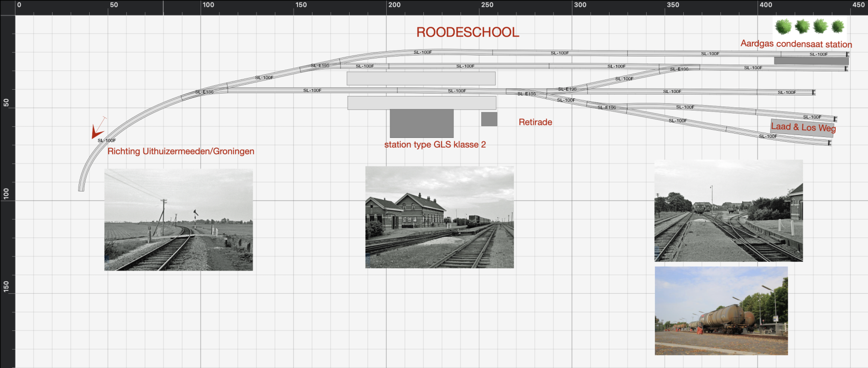Screen dimensions: 868x368
Task: Open the black-and-white yard tracks photo
Action: (729, 211)
